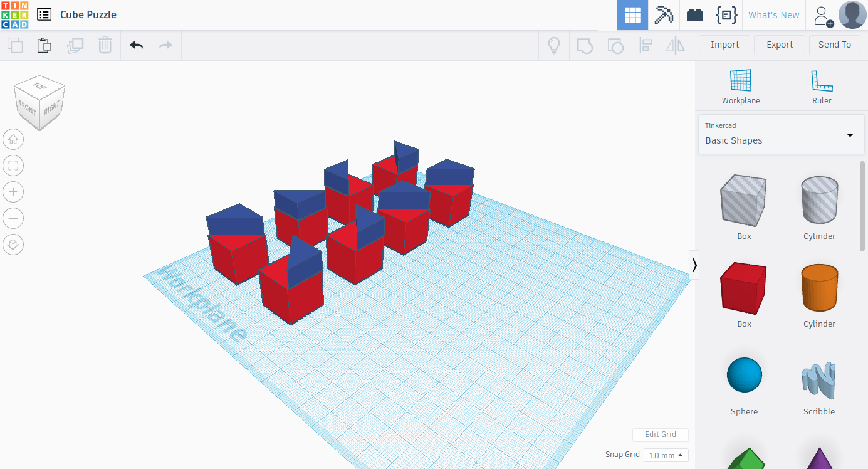Open the Blocks pickaxe mode
The height and width of the screenshot is (469, 868).
(x=664, y=15)
